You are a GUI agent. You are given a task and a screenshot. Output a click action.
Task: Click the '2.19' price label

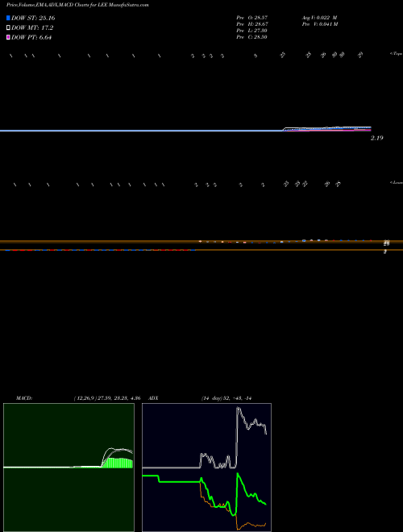(x=377, y=138)
